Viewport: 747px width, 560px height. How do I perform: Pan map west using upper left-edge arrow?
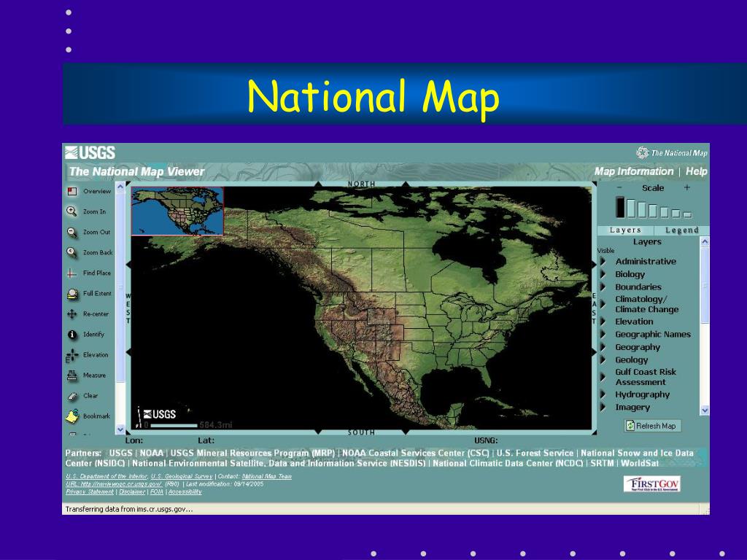click(128, 264)
